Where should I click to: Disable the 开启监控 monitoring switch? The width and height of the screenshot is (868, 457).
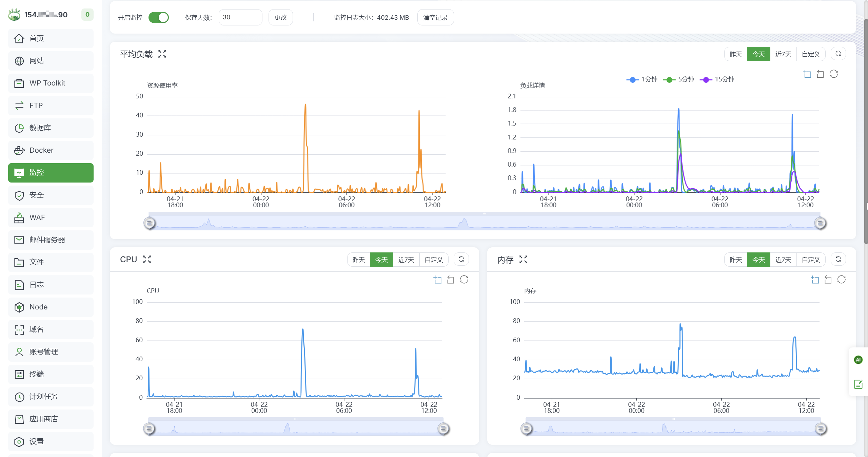159,17
